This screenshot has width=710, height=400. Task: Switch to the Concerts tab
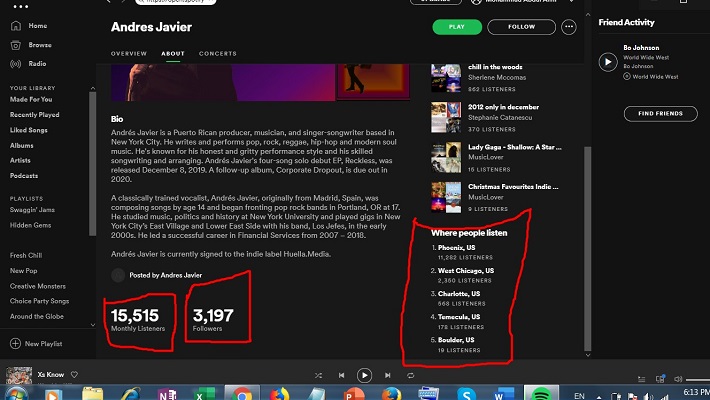(x=217, y=53)
